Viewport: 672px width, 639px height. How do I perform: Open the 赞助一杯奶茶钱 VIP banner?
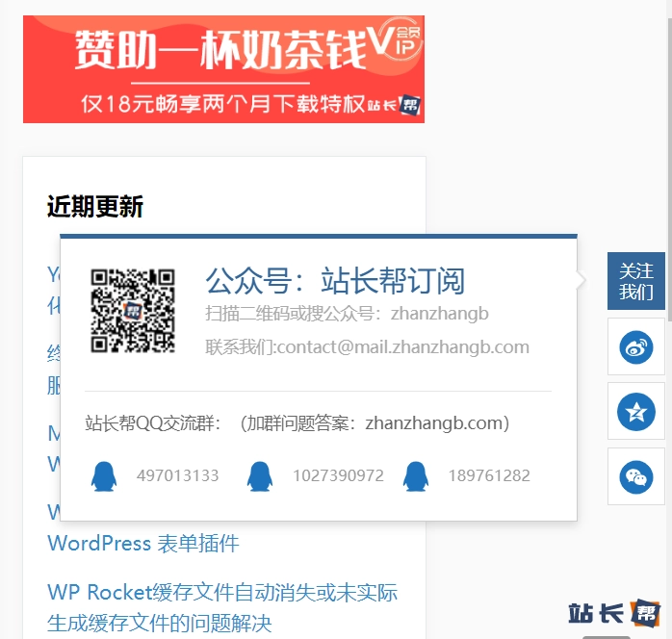[x=223, y=69]
